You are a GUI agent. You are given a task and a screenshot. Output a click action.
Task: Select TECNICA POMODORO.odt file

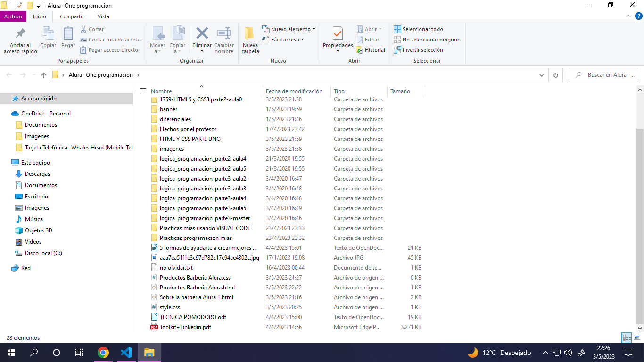(193, 317)
